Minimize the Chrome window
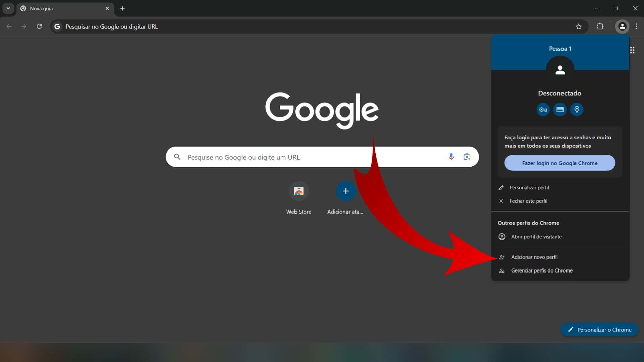 click(x=597, y=8)
